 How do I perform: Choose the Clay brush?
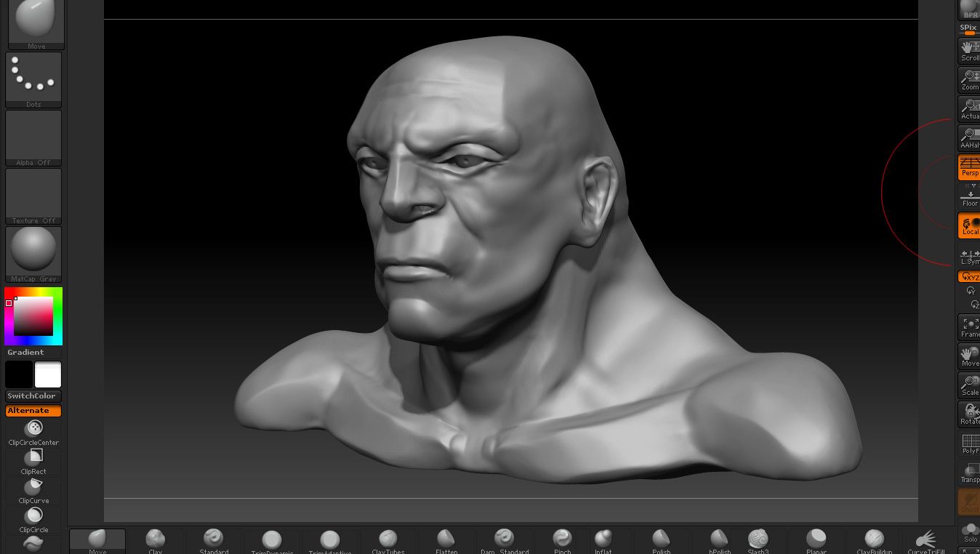click(156, 542)
